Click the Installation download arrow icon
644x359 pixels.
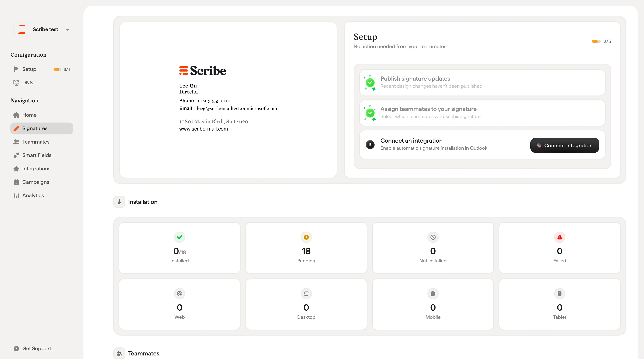pyautogui.click(x=119, y=202)
